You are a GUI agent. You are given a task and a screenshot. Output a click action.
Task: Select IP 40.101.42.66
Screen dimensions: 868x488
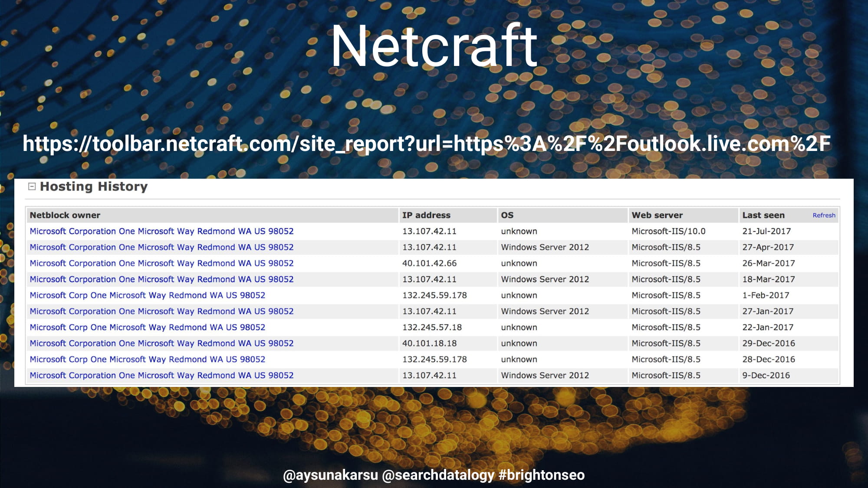(429, 263)
